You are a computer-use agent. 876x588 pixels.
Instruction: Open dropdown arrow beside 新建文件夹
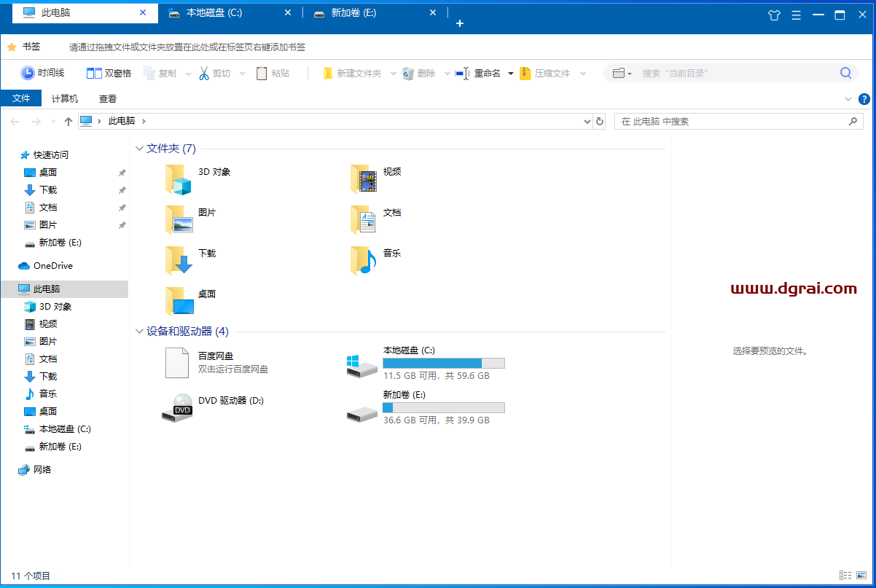(x=394, y=74)
